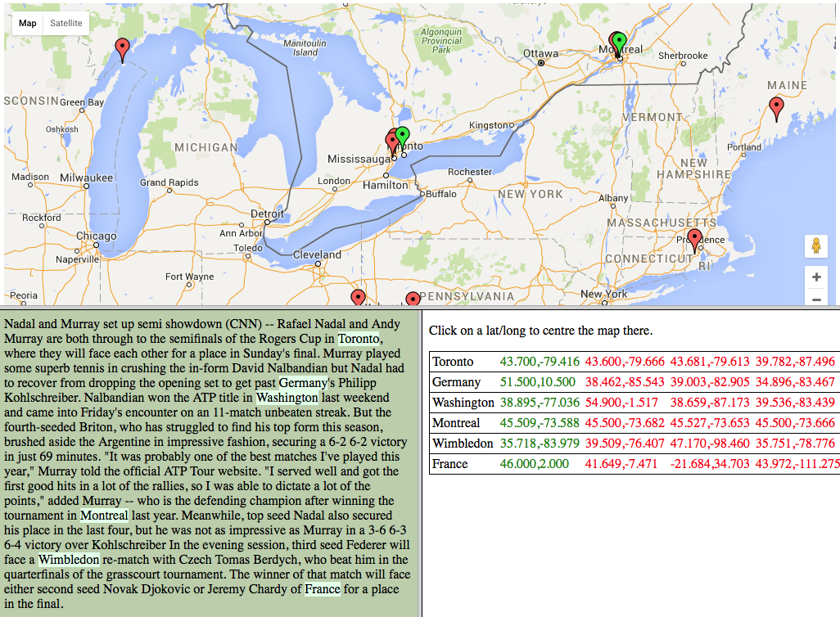
Task: Centre map on Toronto 43.700,-79.416
Action: coord(540,362)
